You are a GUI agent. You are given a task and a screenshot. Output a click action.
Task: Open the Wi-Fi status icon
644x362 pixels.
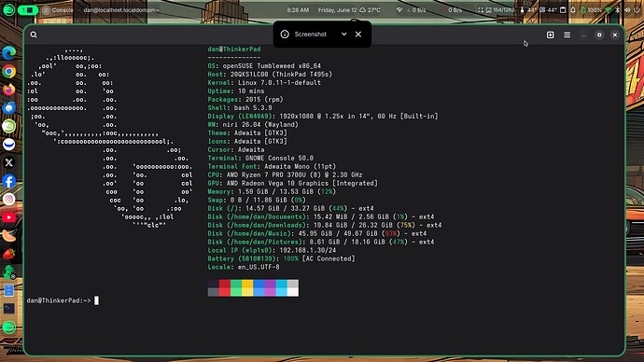tap(609, 10)
